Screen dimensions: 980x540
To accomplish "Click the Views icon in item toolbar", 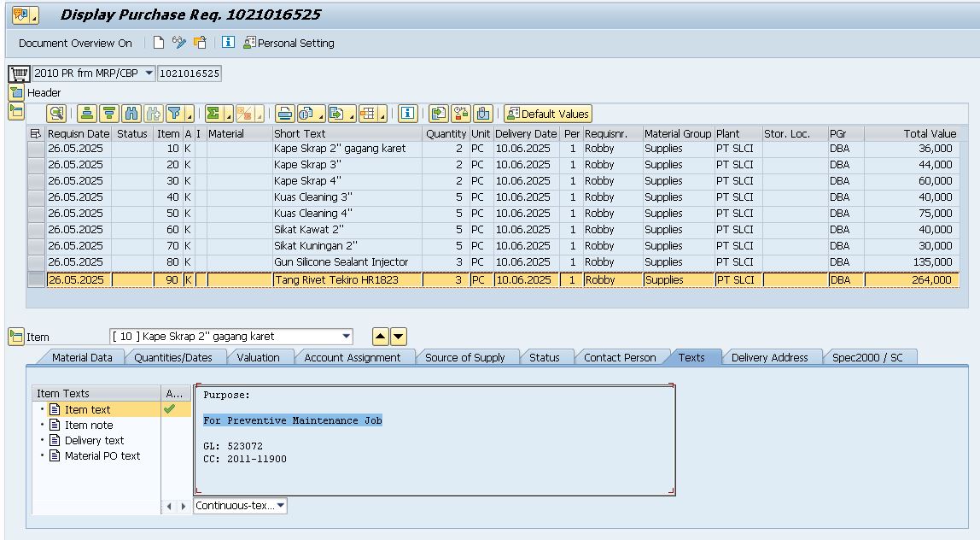I will pos(306,114).
